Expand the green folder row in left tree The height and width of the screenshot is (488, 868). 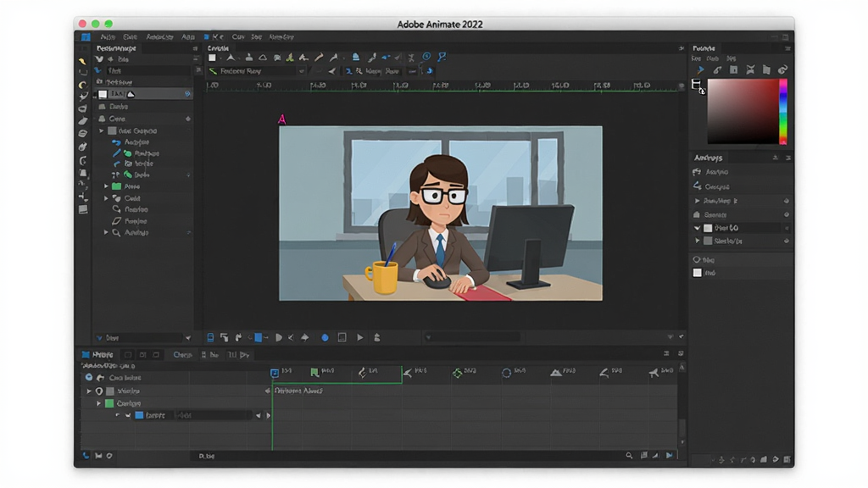click(x=106, y=186)
